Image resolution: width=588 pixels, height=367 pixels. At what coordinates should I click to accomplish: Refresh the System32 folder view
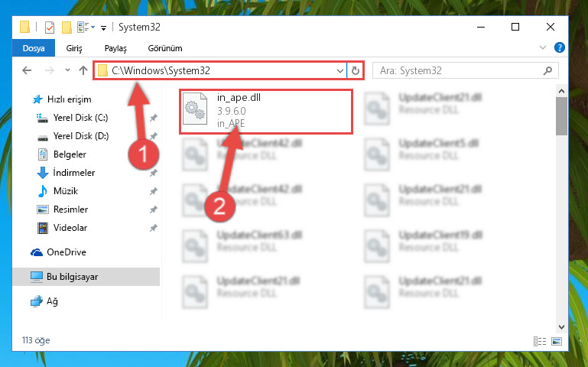pos(355,70)
